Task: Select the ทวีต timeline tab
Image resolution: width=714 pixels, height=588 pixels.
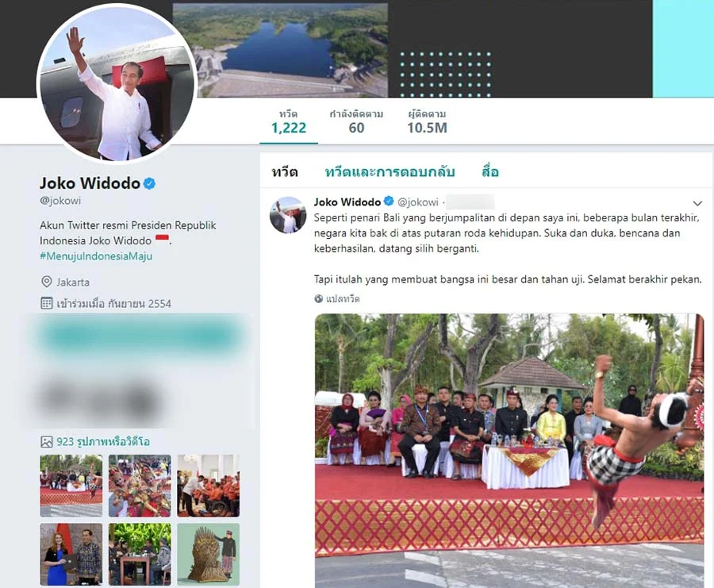Action: pyautogui.click(x=285, y=172)
